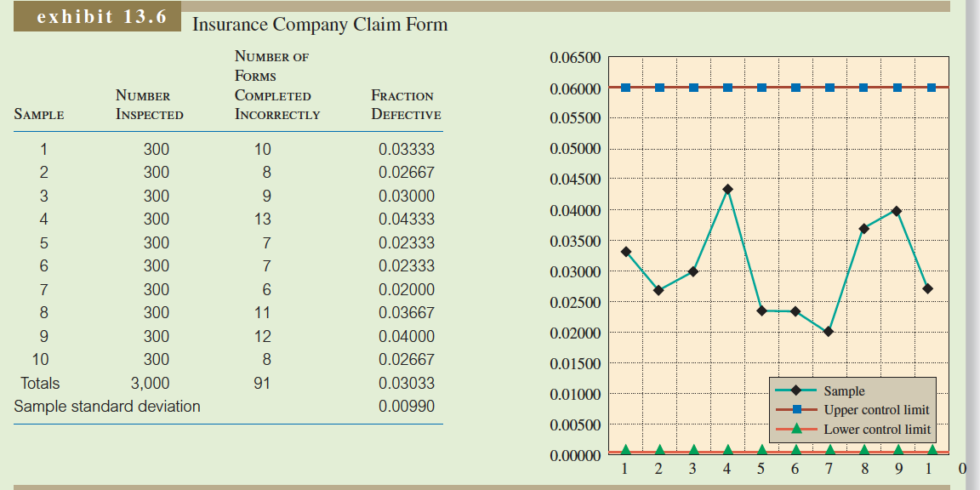
Task: Click the Insurance Company Claim Form title
Action: (319, 25)
